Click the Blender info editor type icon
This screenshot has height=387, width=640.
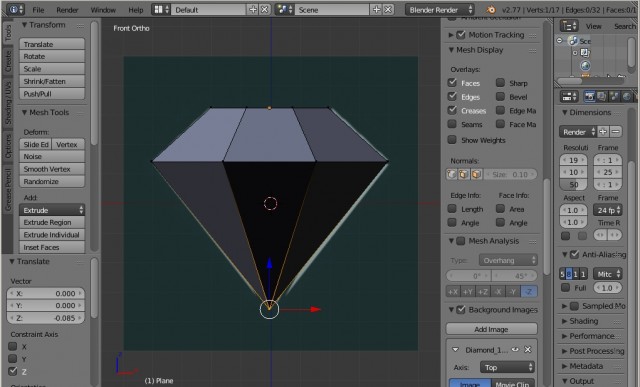(16, 9)
